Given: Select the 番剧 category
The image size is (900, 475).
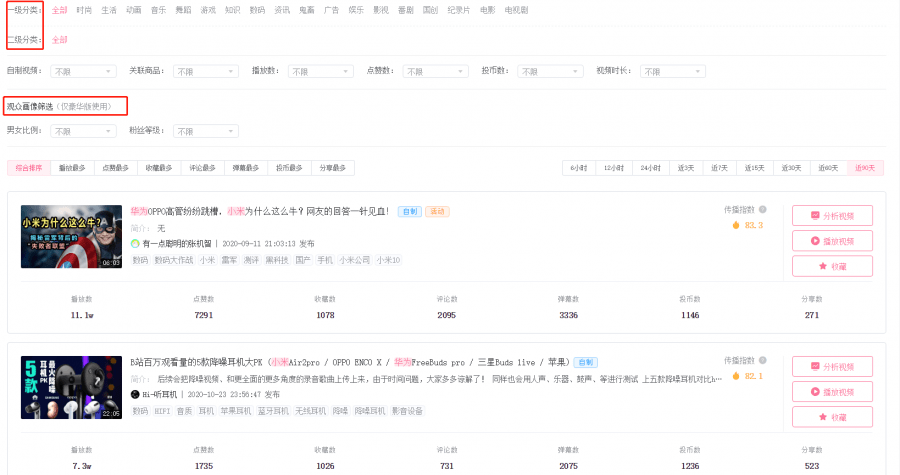Looking at the screenshot, I should pos(405,10).
